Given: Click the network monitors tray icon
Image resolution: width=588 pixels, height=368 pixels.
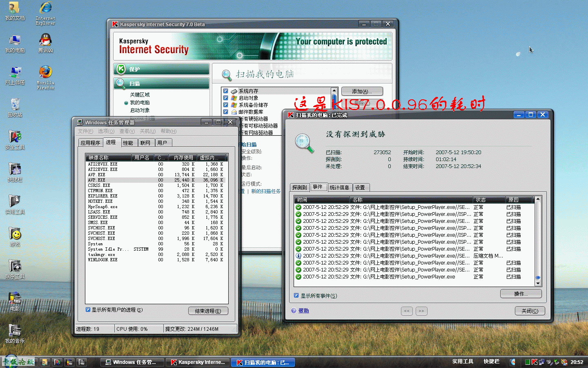Looking at the screenshot, I should click(x=541, y=362).
